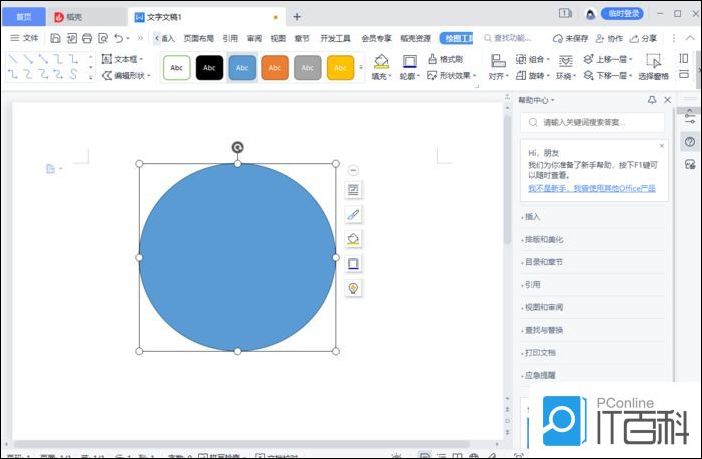The height and width of the screenshot is (459, 702).
Task: Expand the 查找与替换 help section
Action: click(545, 330)
